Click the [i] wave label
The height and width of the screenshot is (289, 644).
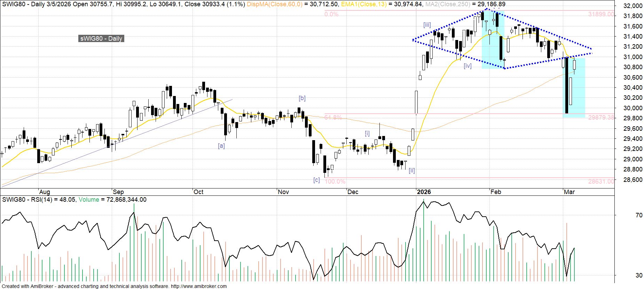coord(367,133)
